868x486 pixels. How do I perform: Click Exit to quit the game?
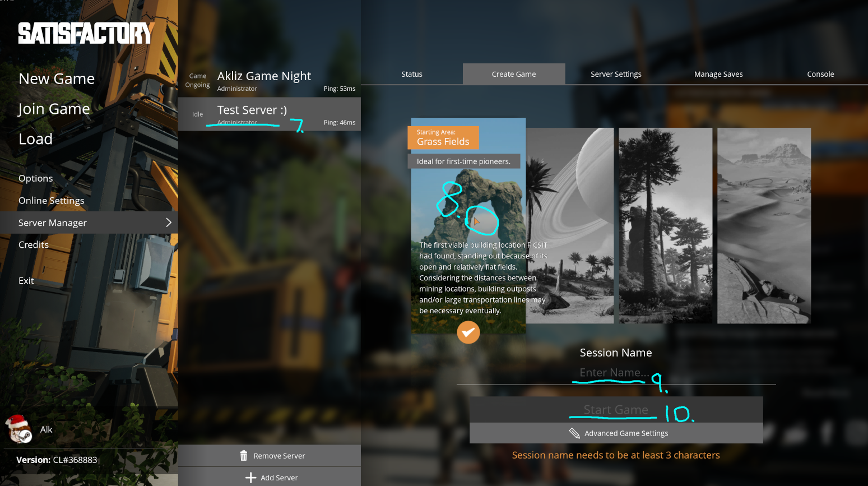(26, 281)
